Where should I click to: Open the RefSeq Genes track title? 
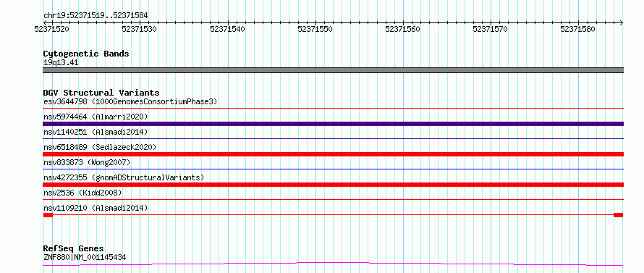click(74, 249)
